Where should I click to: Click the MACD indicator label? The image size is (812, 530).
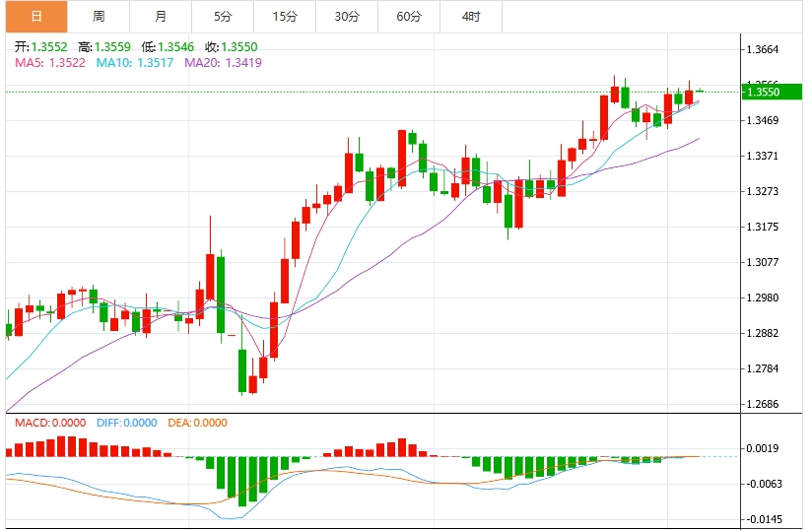pyautogui.click(x=50, y=423)
